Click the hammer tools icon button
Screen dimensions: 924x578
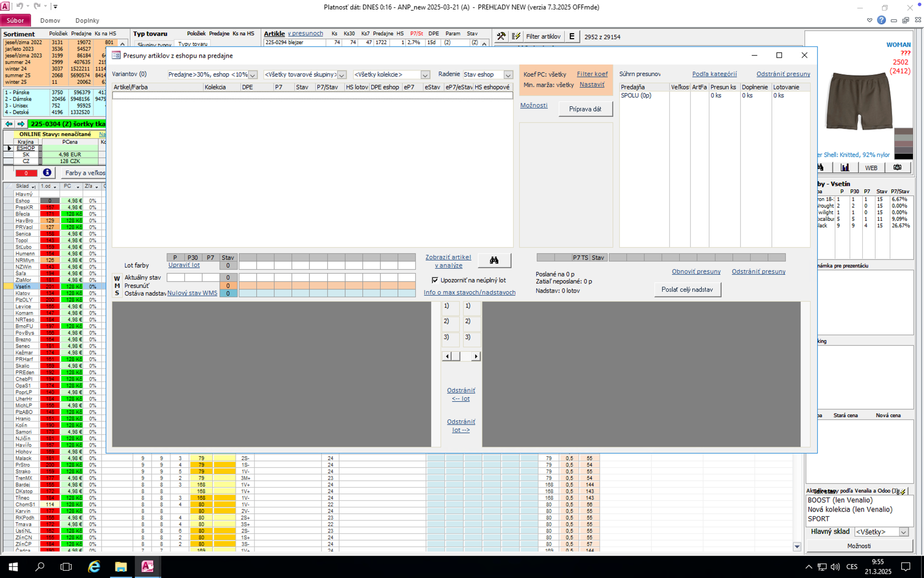pyautogui.click(x=501, y=36)
